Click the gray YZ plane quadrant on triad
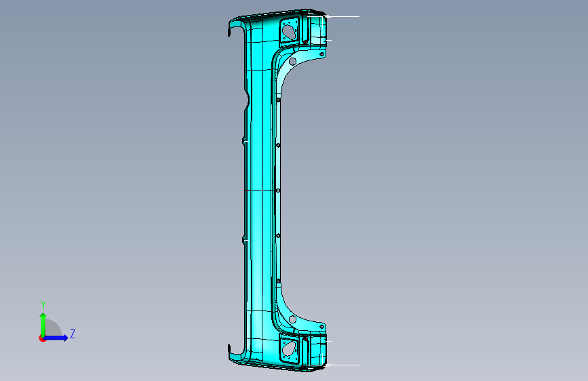 53,328
